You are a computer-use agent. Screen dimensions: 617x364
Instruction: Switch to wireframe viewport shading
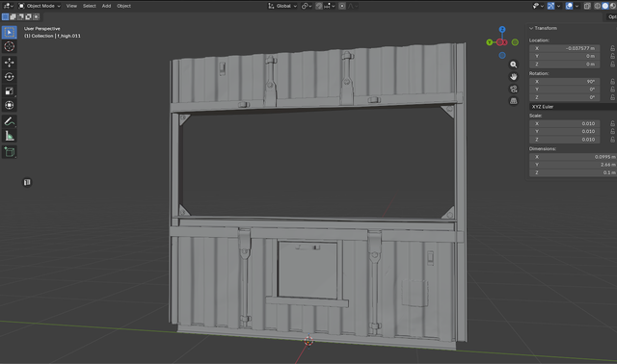point(598,6)
